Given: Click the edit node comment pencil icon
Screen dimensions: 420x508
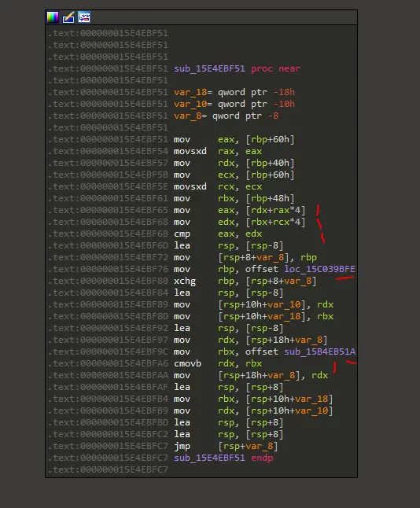Looking at the screenshot, I should tap(68, 17).
